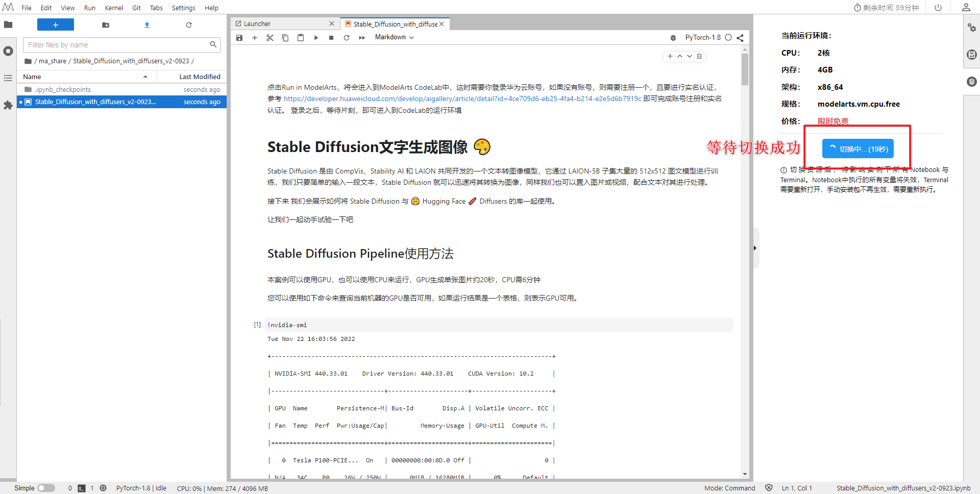Click the terminal icon in status bar
The height and width of the screenshot is (494, 980).
point(82,488)
